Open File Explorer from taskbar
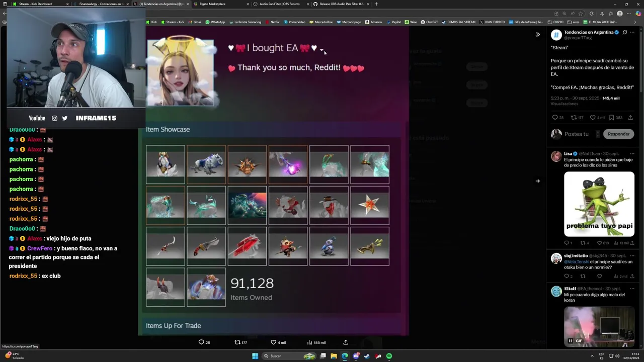The height and width of the screenshot is (362, 644). 334,356
